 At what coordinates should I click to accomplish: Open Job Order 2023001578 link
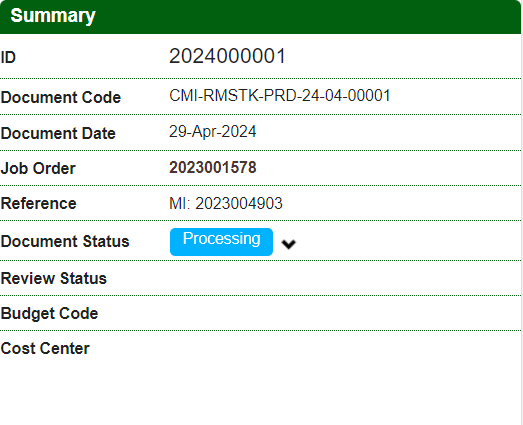pyautogui.click(x=213, y=167)
